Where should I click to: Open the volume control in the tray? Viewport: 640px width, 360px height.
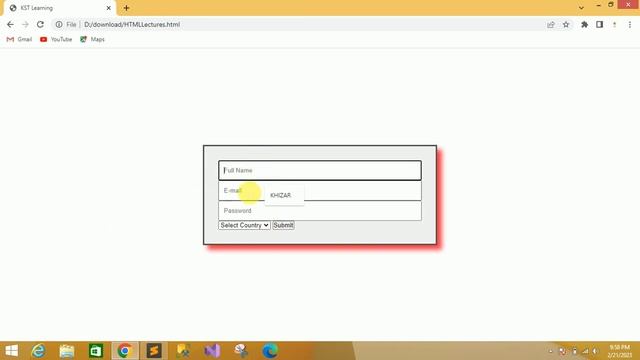596,351
